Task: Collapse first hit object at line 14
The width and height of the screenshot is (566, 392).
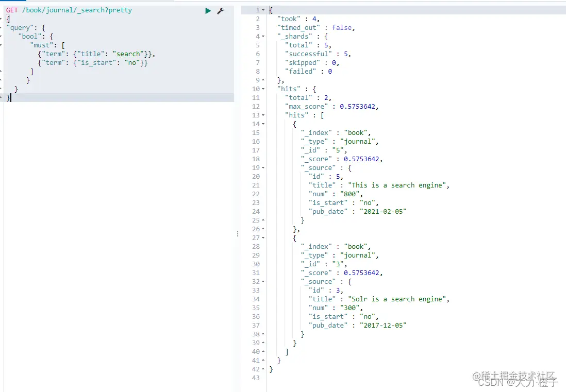Action: point(263,124)
